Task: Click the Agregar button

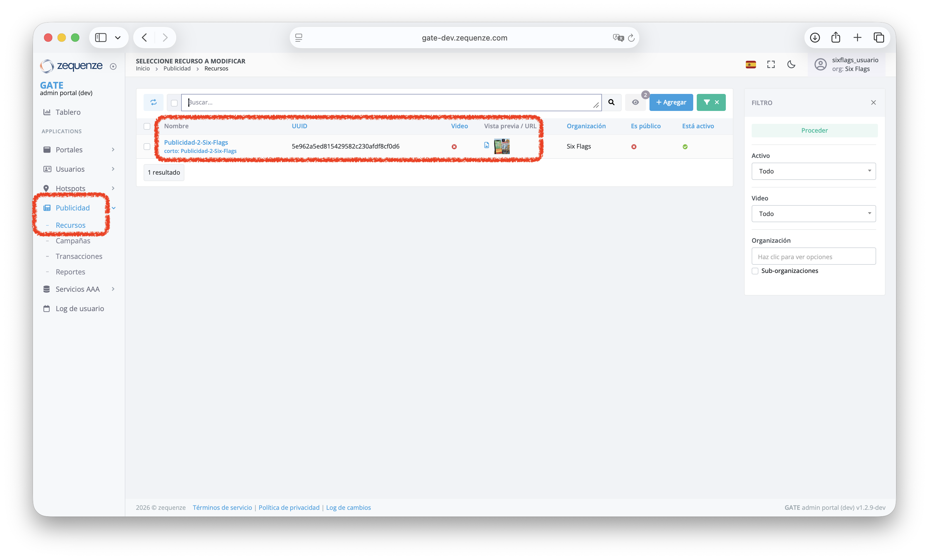Action: coord(671,102)
